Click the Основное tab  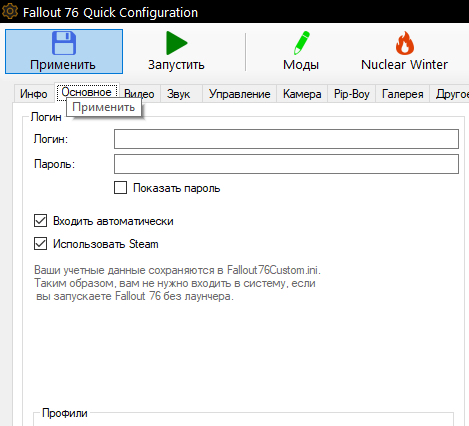point(87,92)
